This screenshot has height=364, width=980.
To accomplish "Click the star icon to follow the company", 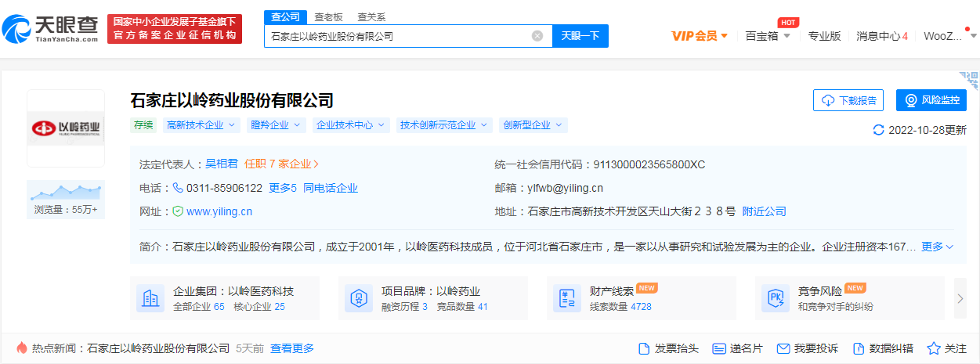I will pos(934,348).
